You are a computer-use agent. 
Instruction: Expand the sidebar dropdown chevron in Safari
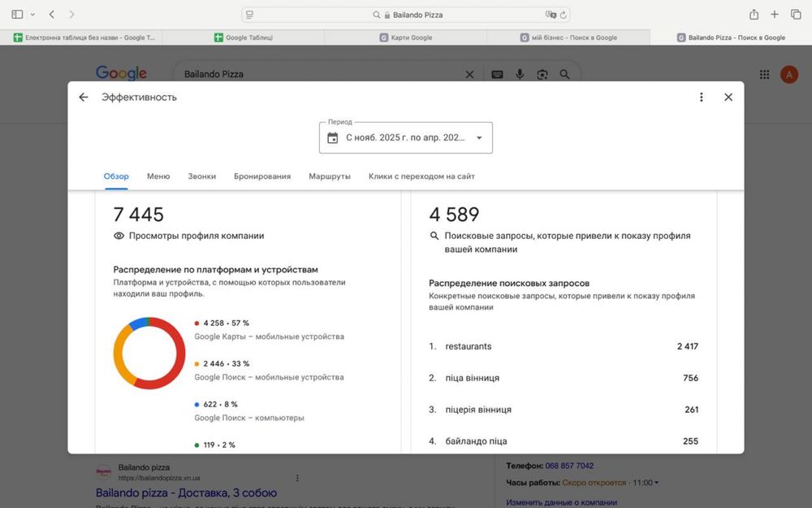pos(32,15)
